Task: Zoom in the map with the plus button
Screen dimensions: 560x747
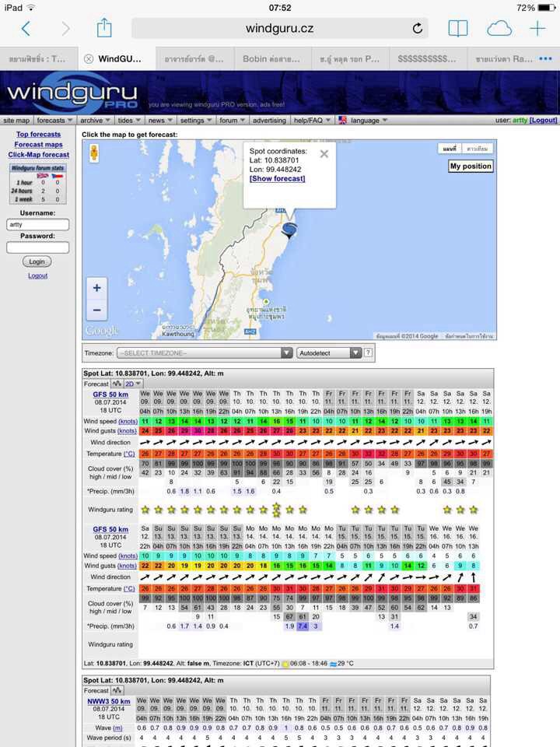Action: click(x=96, y=288)
